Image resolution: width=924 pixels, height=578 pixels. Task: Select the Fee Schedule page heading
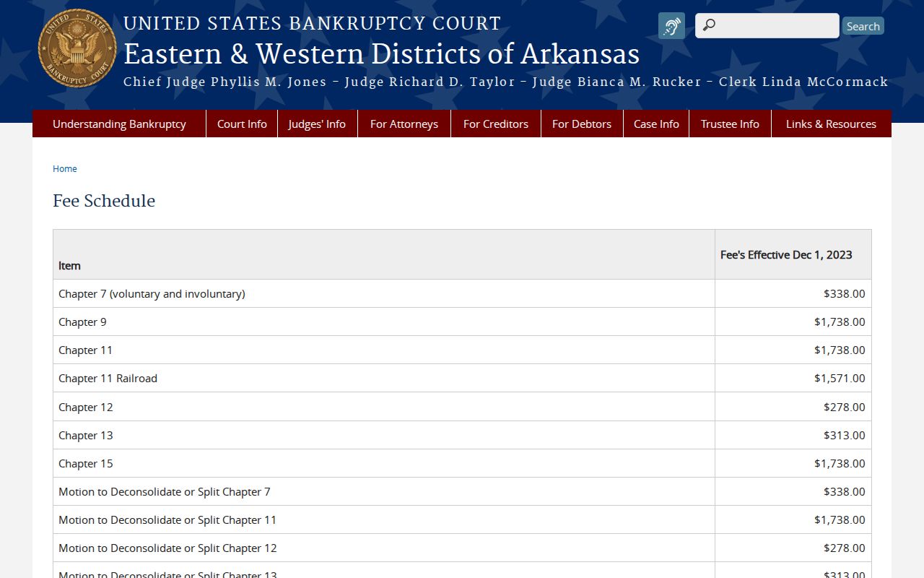[104, 201]
